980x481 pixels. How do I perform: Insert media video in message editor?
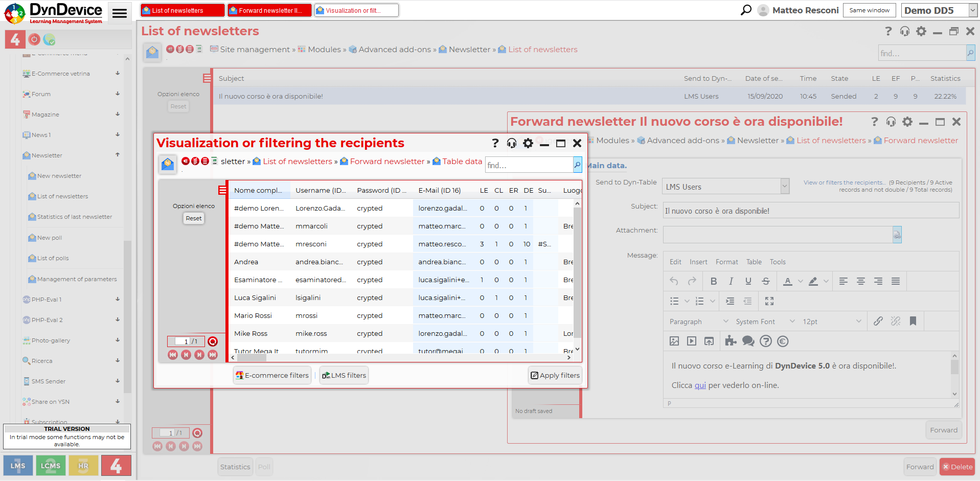(692, 341)
